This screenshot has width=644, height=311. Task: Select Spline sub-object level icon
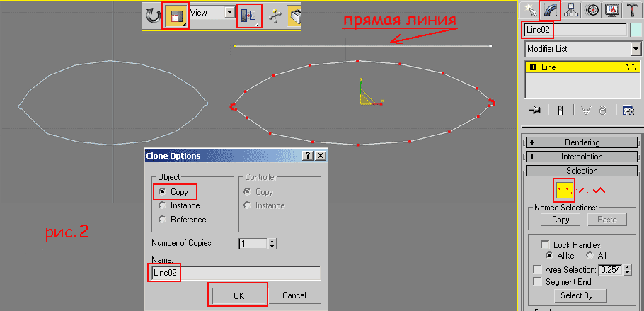600,190
